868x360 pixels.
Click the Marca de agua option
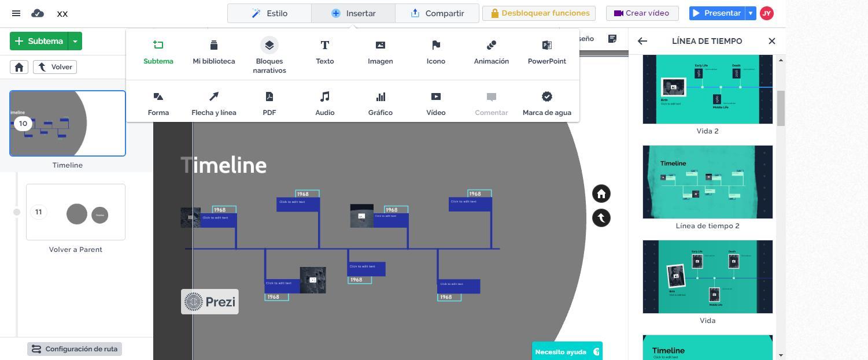tap(546, 103)
